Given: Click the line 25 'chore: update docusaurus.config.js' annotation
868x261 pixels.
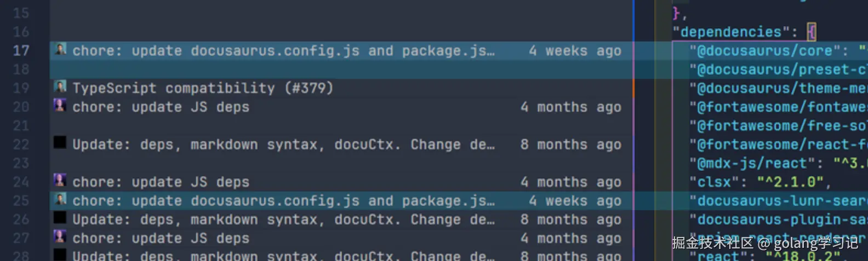Looking at the screenshot, I should [283, 201].
